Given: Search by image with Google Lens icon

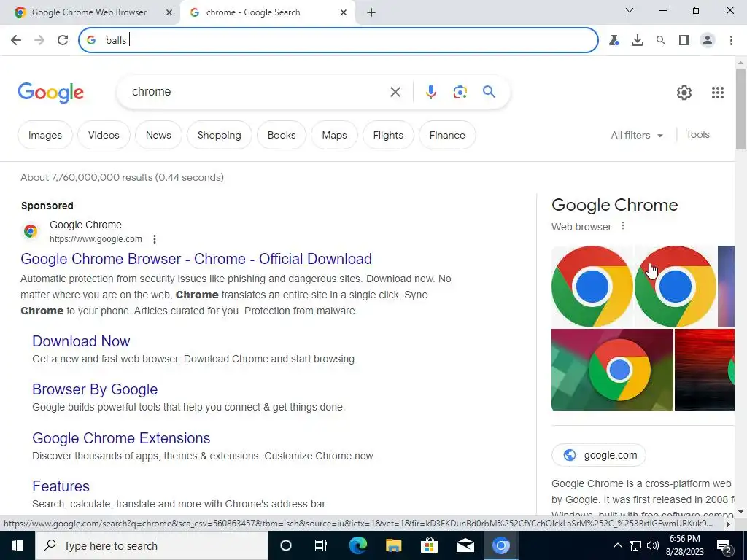Looking at the screenshot, I should [460, 92].
